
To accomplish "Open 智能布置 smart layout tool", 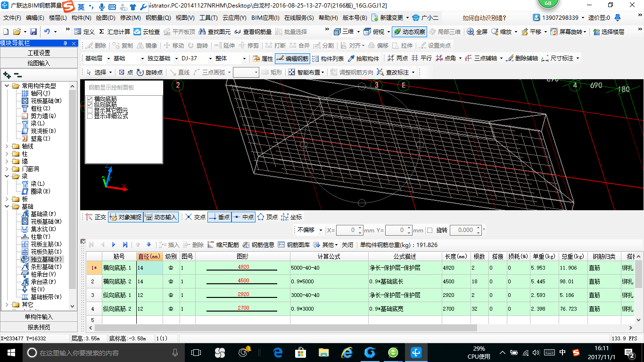I will [x=306, y=72].
